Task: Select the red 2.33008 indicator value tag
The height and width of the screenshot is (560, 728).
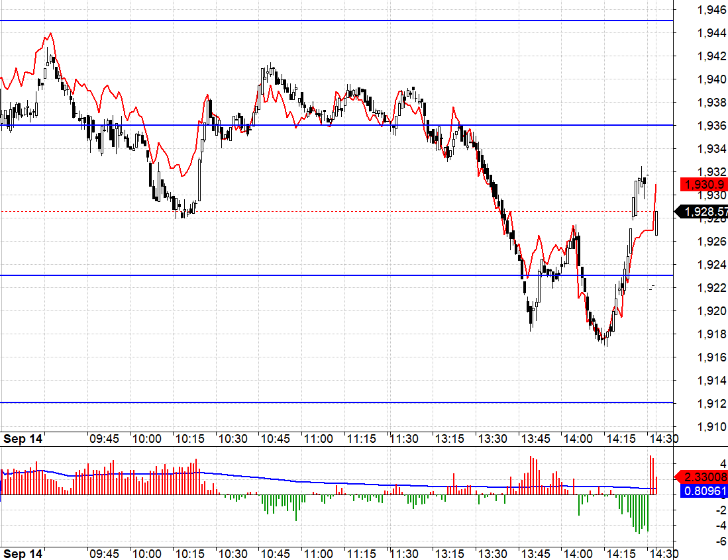Action: pos(702,477)
